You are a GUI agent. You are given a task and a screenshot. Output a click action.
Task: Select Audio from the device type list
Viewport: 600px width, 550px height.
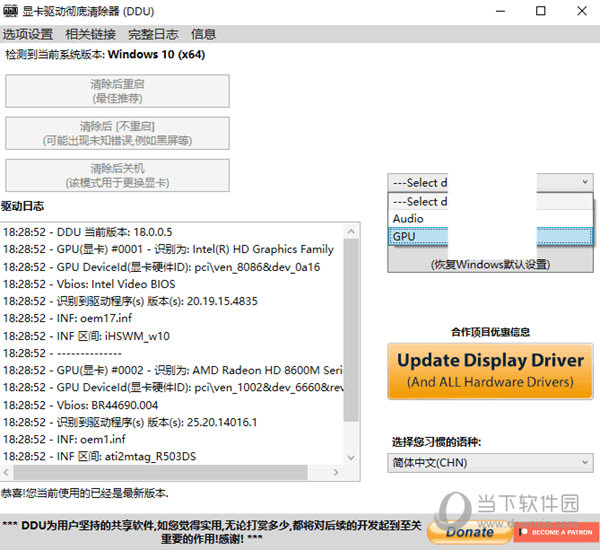[x=491, y=219]
